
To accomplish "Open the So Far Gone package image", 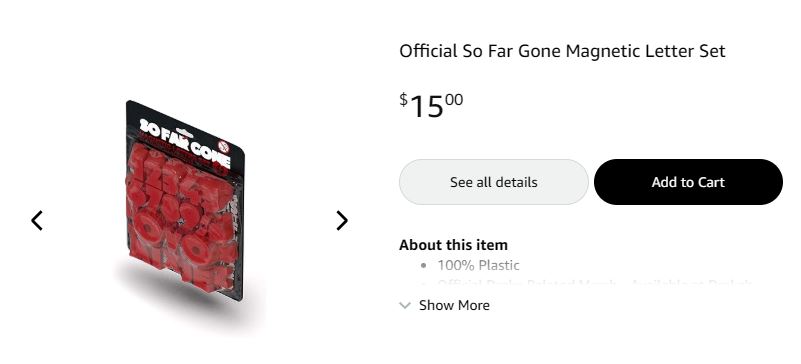I will pyautogui.click(x=185, y=200).
